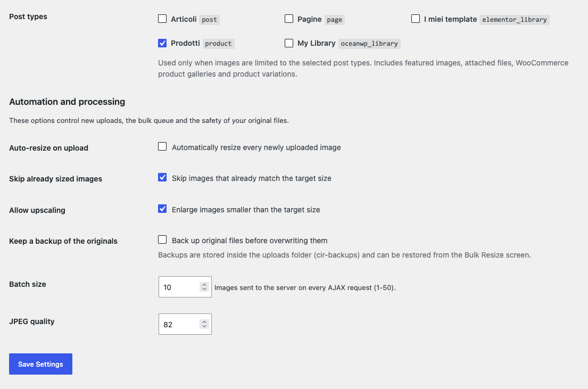Click the product slug code tag
Screen dimensions: 588x389
click(x=218, y=44)
